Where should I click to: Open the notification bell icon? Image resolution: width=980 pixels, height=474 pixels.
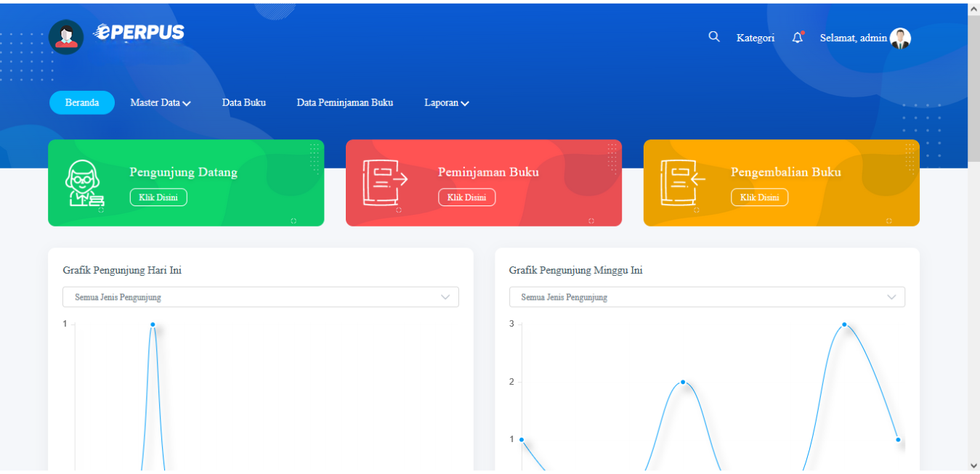798,38
